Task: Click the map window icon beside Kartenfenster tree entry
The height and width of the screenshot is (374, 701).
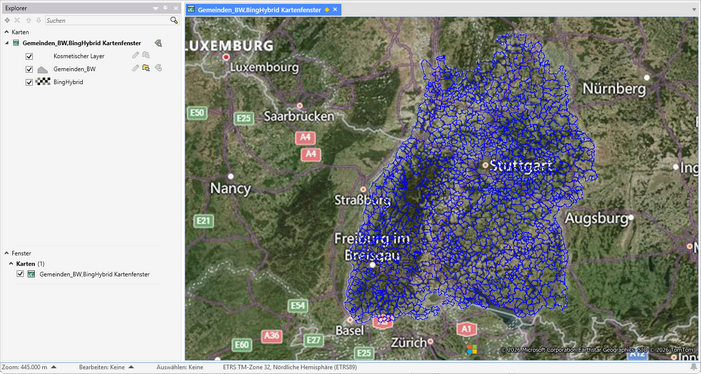Action: point(17,43)
